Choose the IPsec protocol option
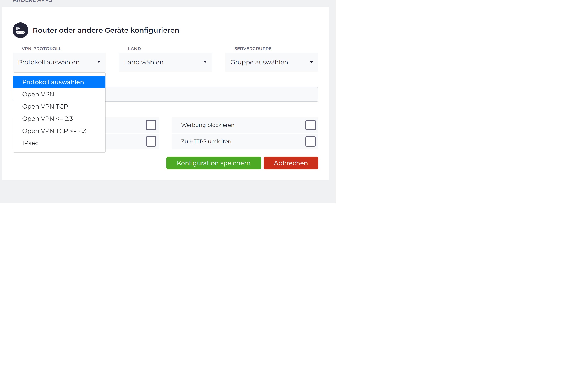 click(x=30, y=143)
